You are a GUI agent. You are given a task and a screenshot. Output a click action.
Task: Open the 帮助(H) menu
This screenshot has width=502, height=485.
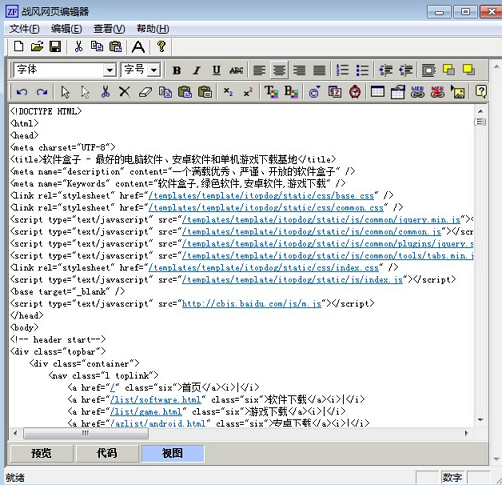coord(153,29)
